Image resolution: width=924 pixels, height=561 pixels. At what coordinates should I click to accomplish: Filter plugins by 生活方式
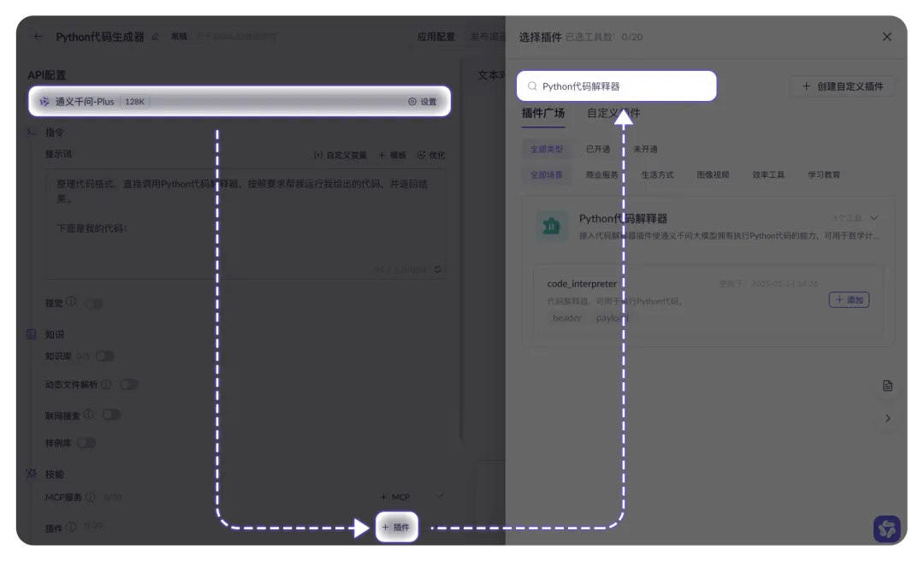point(658,175)
